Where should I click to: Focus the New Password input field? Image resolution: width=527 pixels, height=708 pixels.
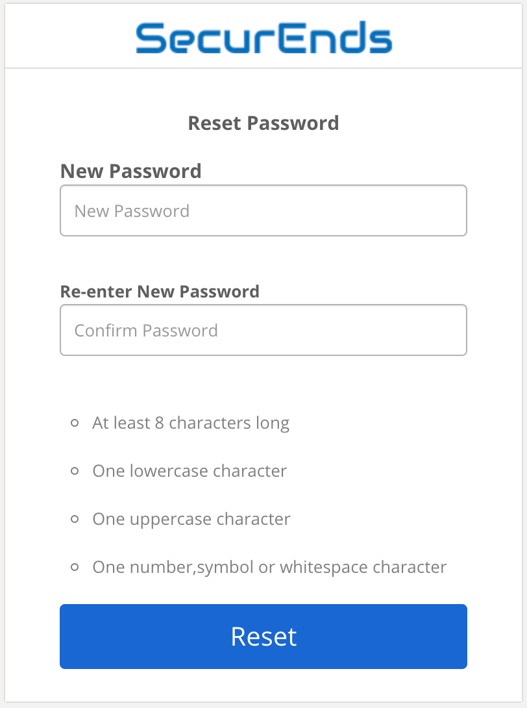[x=263, y=210]
